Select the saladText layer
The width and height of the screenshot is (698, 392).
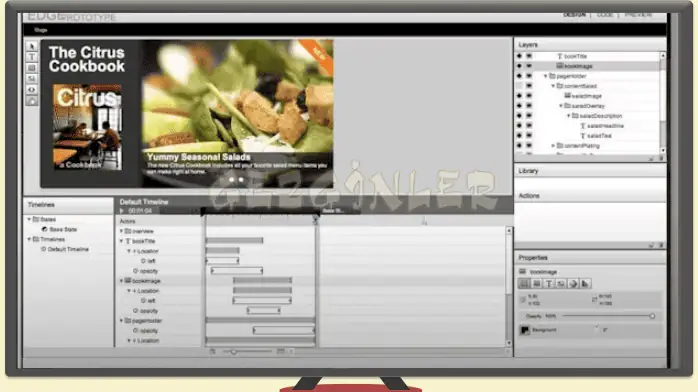[x=599, y=136]
